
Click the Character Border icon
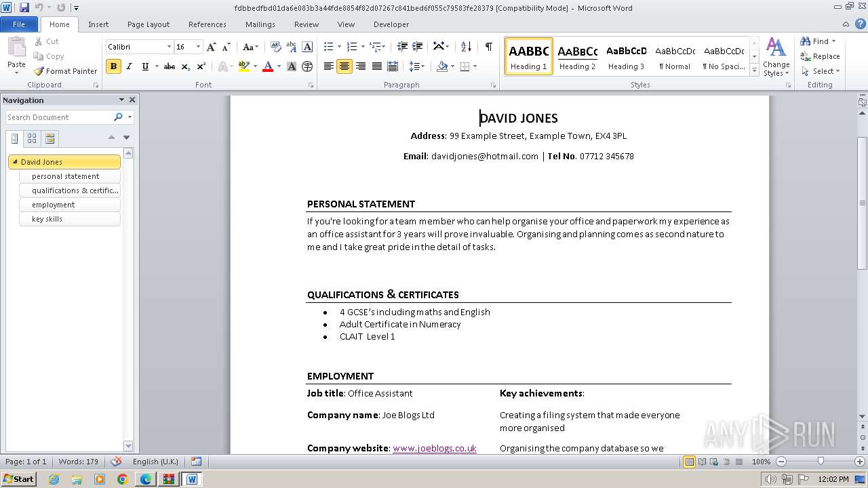point(307,47)
